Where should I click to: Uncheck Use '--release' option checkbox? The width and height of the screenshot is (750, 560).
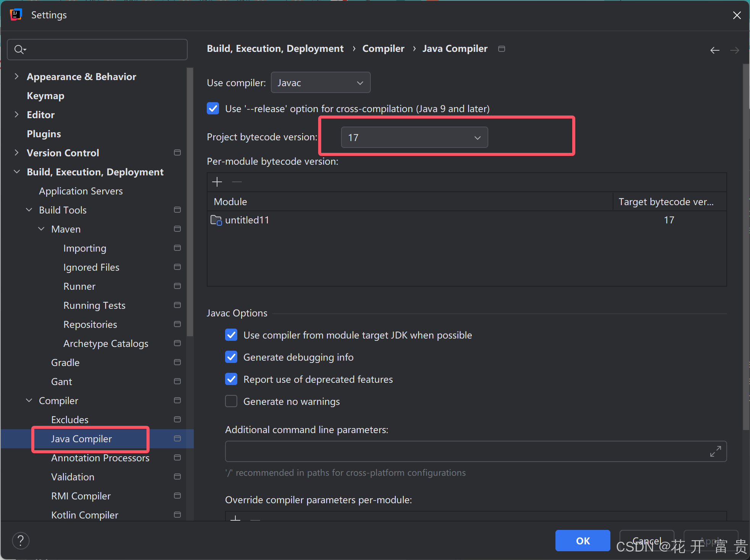coord(213,109)
